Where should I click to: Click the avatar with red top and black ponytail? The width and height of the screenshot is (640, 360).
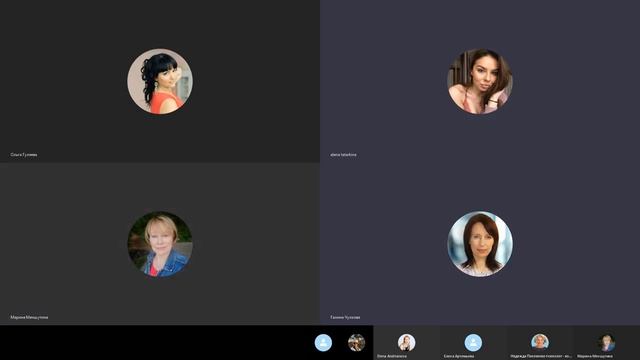tap(160, 81)
